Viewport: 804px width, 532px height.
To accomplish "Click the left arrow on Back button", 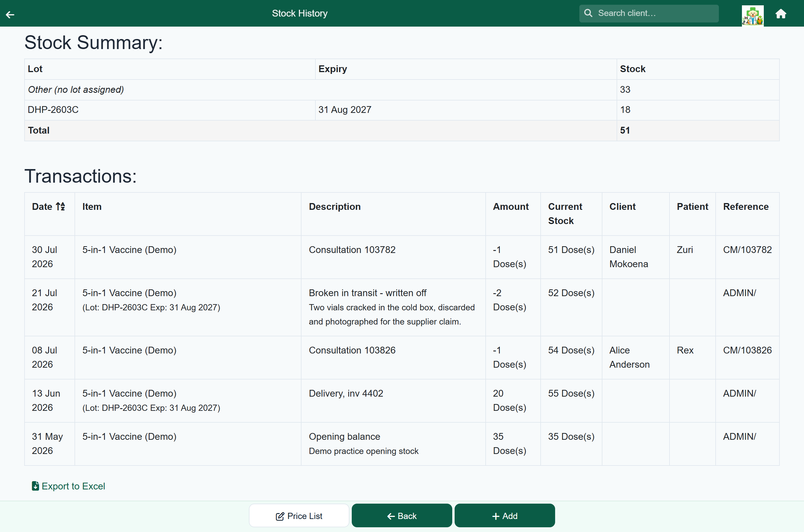I will (391, 516).
